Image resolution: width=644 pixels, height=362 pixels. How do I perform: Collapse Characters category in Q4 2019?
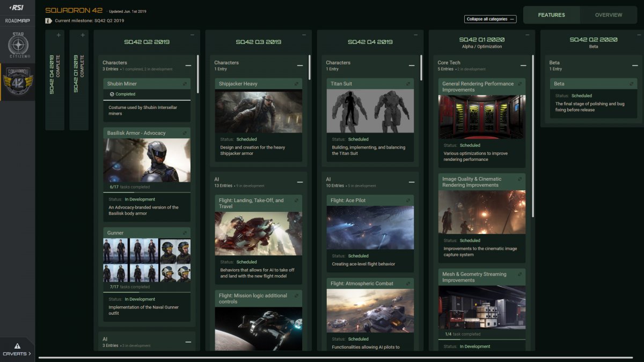pyautogui.click(x=411, y=65)
